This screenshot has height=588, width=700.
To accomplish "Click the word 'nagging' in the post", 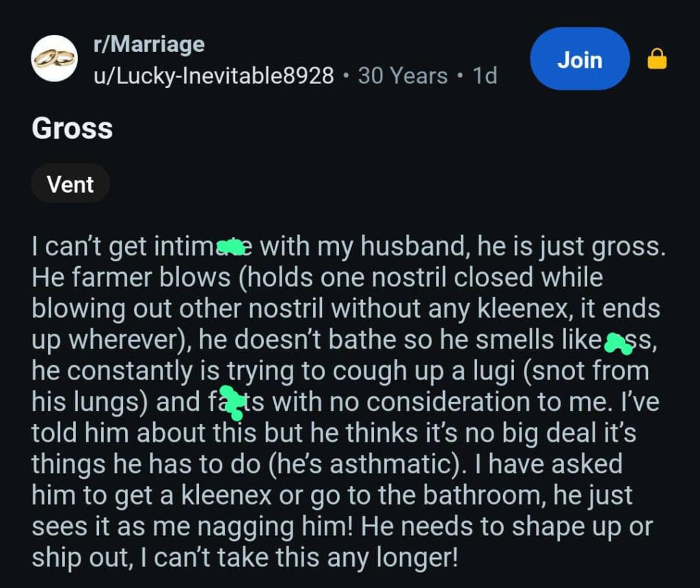I will point(245,527).
